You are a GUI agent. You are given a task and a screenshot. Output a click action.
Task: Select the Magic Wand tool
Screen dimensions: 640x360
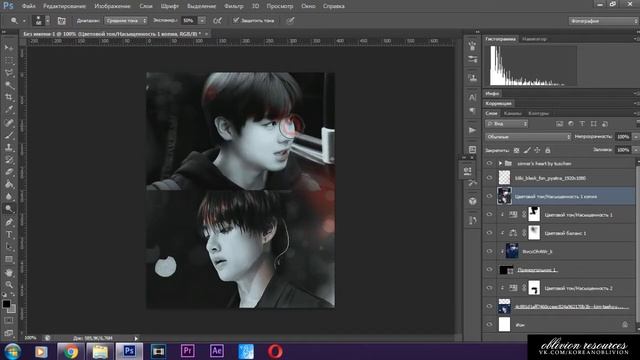(x=9, y=85)
